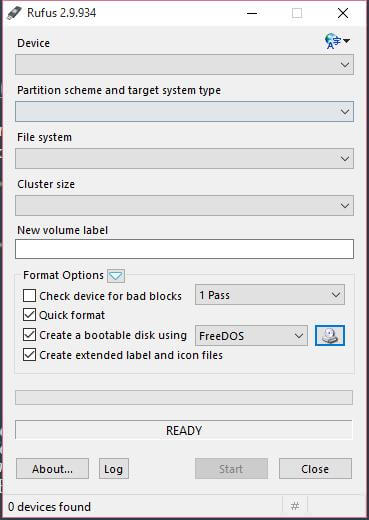Click the disk image select icon
Screen dimensions: 369x520
[x=330, y=335]
